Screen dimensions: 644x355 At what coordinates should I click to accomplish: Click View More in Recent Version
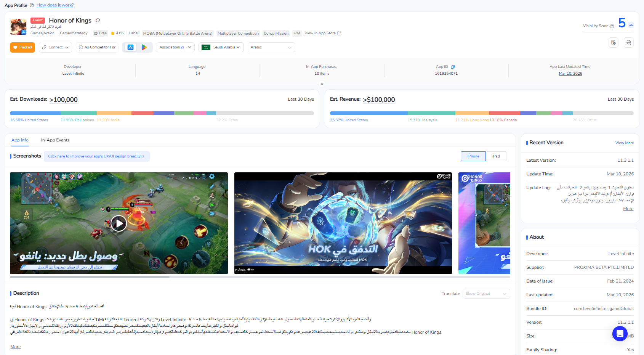click(x=624, y=143)
